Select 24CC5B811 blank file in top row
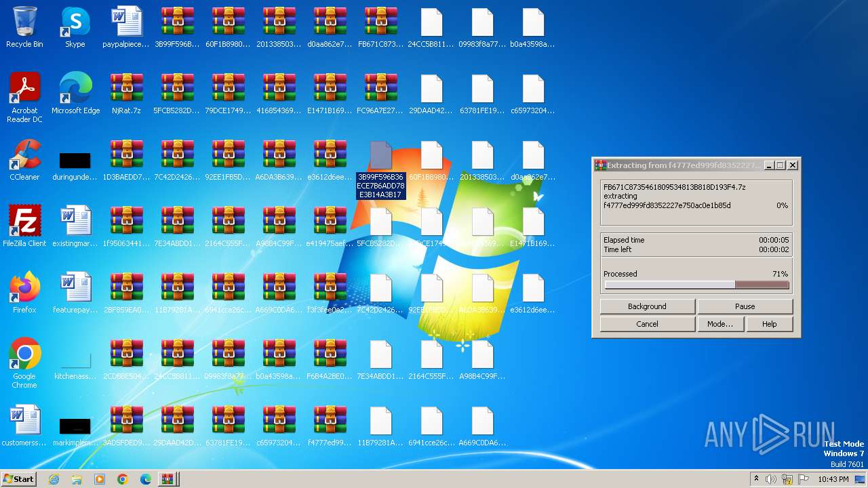 (x=431, y=28)
